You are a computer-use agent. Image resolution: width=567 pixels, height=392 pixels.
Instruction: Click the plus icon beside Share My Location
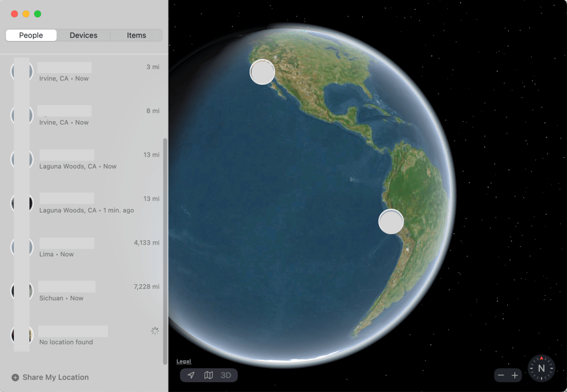(15, 378)
